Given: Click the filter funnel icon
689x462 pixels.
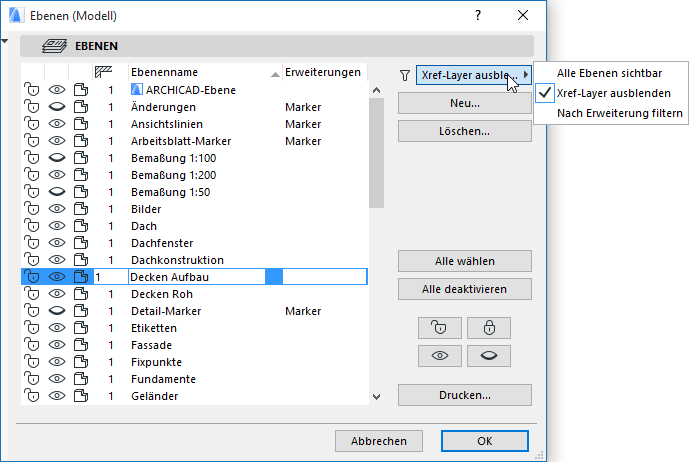Looking at the screenshot, I should 404,74.
